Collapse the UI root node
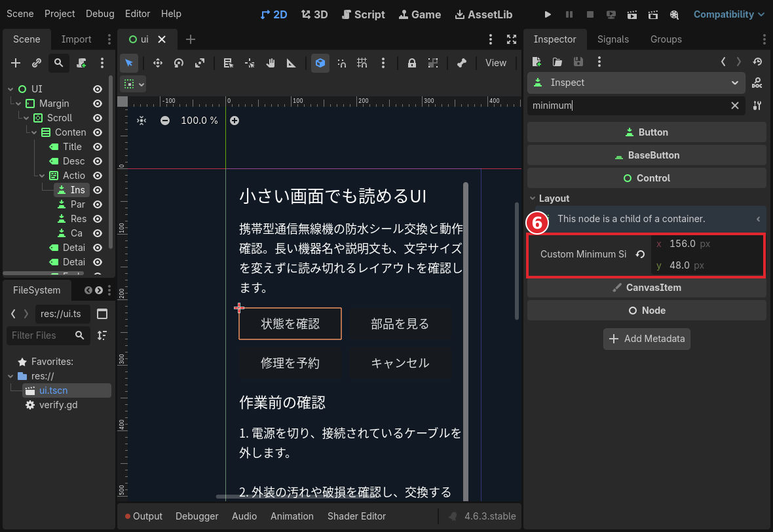 [x=11, y=89]
